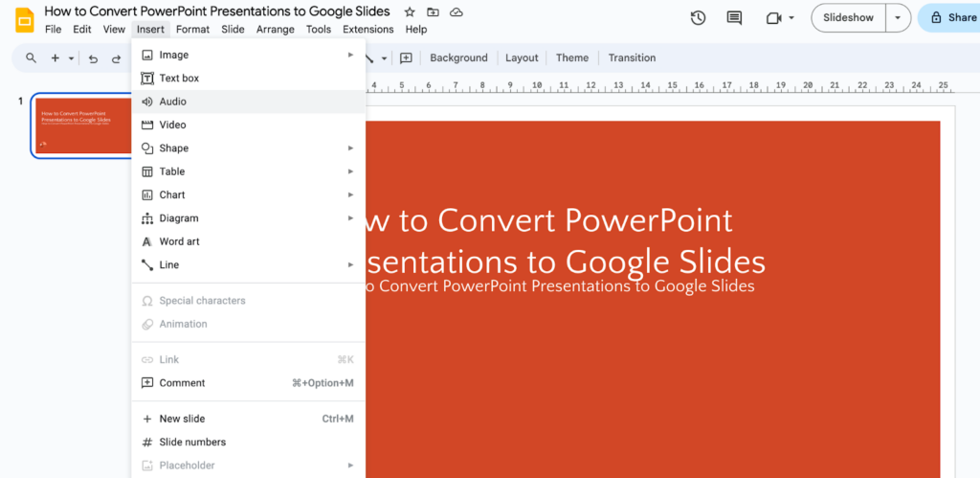Select Audio from the Insert menu
The image size is (980, 478).
coord(173,102)
